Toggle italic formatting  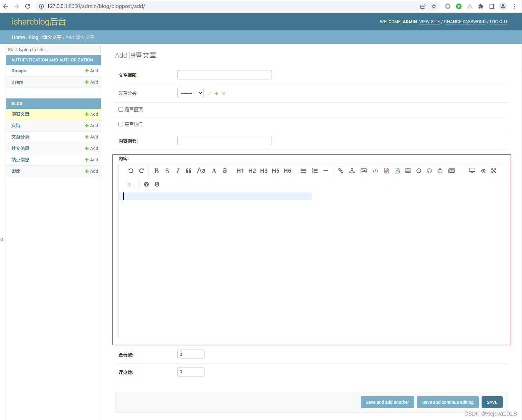click(178, 171)
